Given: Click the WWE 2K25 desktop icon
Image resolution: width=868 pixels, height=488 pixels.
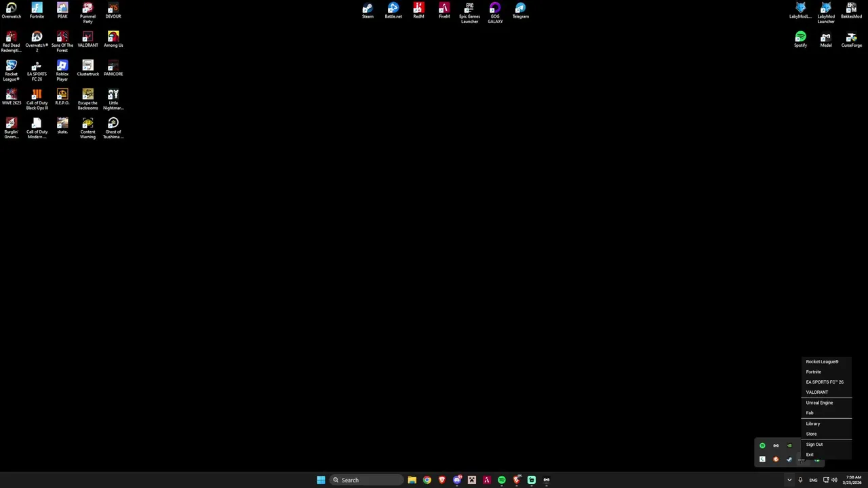Looking at the screenshot, I should [11, 98].
